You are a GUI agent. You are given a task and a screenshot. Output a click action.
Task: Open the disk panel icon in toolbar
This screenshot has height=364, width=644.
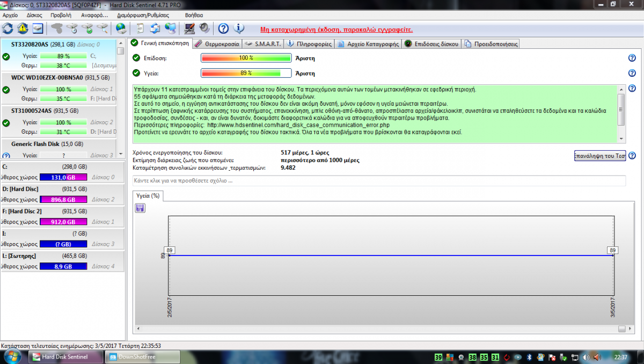point(38,28)
